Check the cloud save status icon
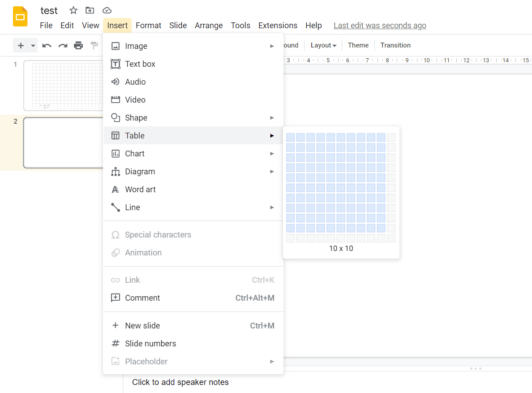Viewport: 532px width, 393px height. 107,10
